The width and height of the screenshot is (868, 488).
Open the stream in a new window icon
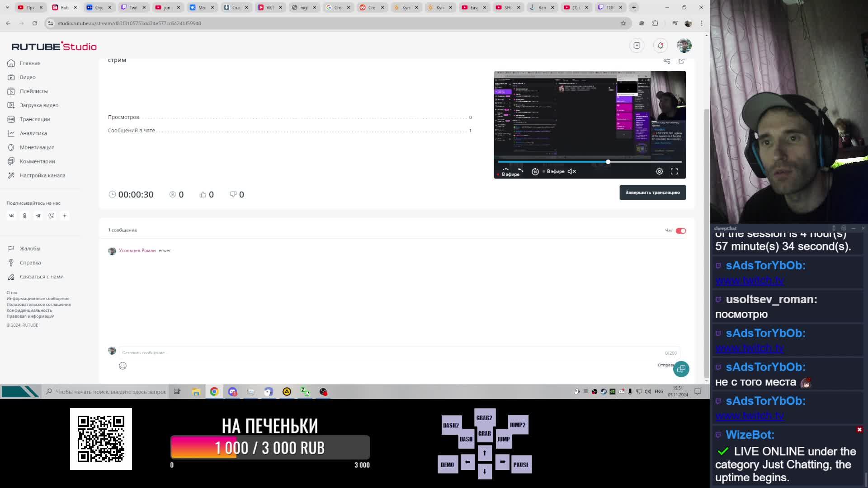(x=681, y=61)
